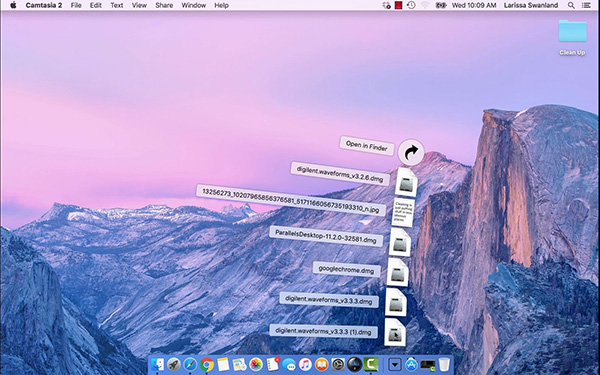This screenshot has width=600, height=375.
Task: Open the Preview app icon in Dock
Action: (240, 364)
